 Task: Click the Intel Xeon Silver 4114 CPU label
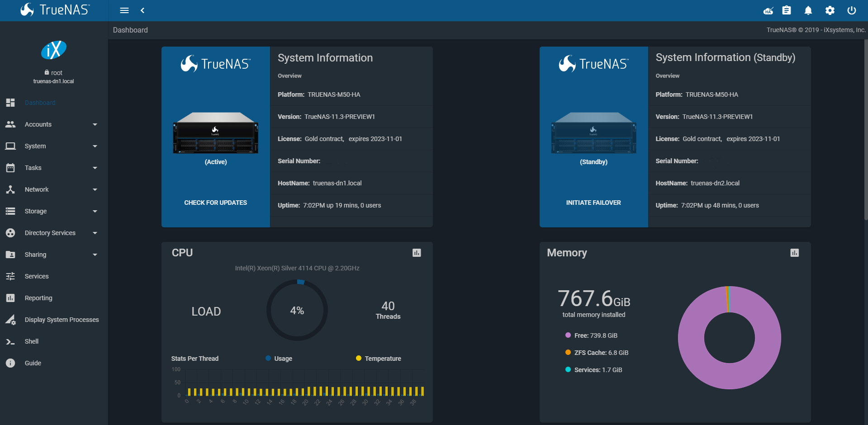(x=297, y=268)
